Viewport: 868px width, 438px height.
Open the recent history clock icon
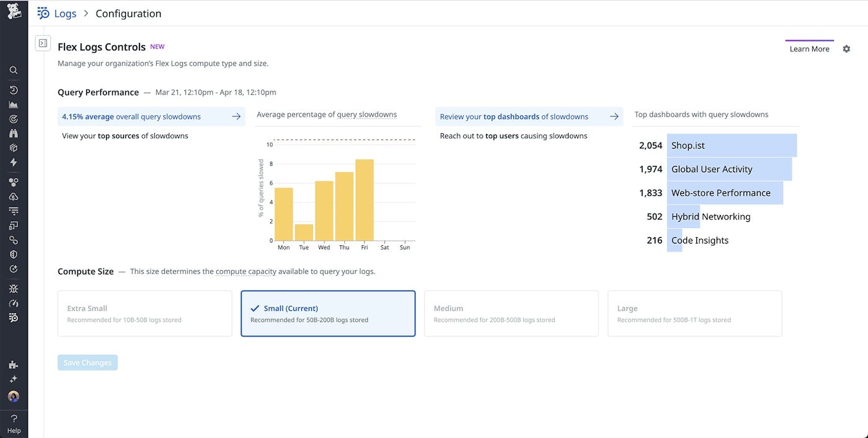coord(14,90)
